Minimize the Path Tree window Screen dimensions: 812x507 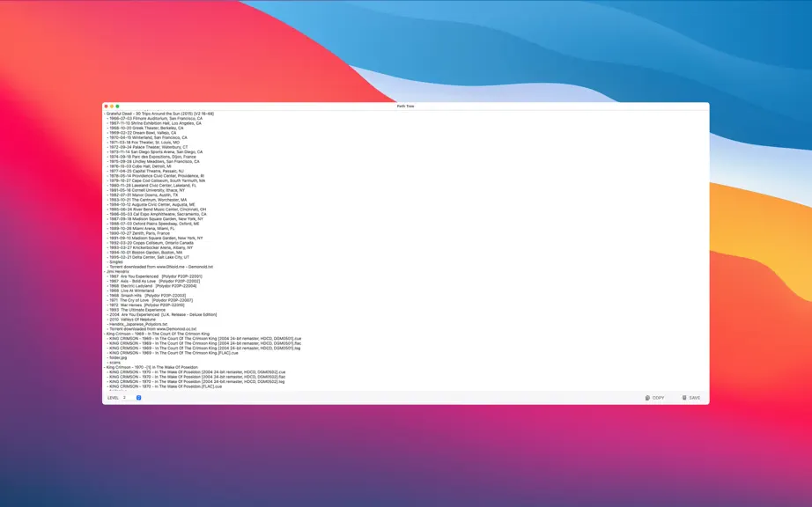pos(112,106)
